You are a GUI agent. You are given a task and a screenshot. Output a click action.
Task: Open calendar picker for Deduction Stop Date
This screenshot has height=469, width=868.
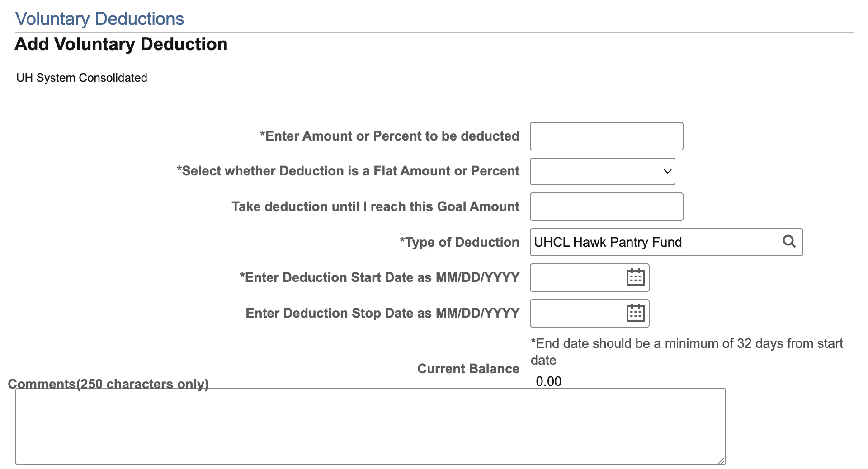tap(635, 313)
